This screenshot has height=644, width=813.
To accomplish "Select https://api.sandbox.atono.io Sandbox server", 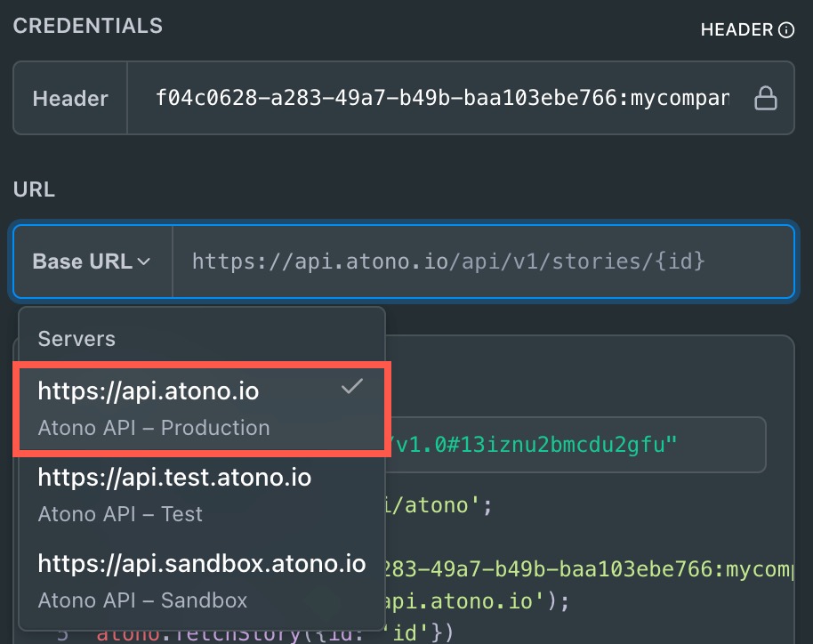I will click(x=202, y=581).
